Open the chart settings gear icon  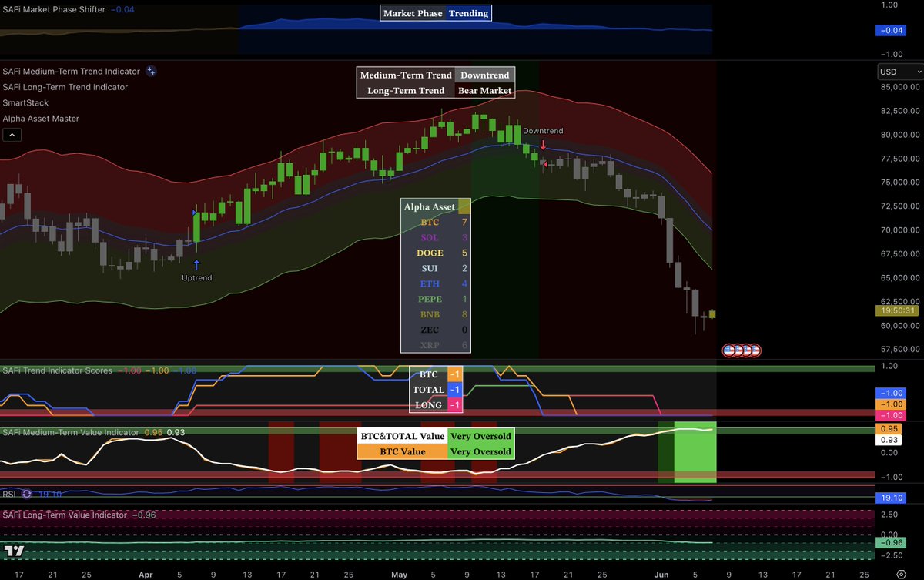click(901, 574)
